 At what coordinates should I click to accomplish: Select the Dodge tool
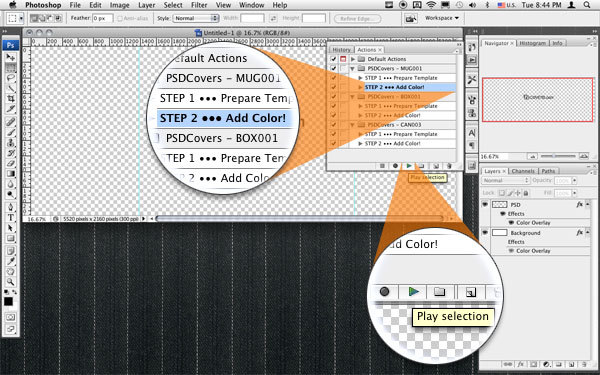[10, 194]
